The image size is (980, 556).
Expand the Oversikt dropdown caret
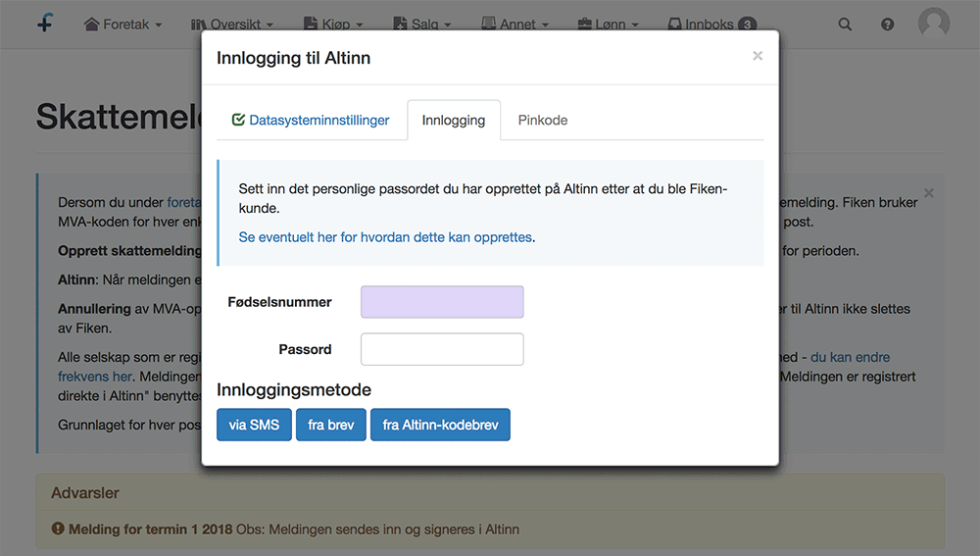tap(270, 25)
